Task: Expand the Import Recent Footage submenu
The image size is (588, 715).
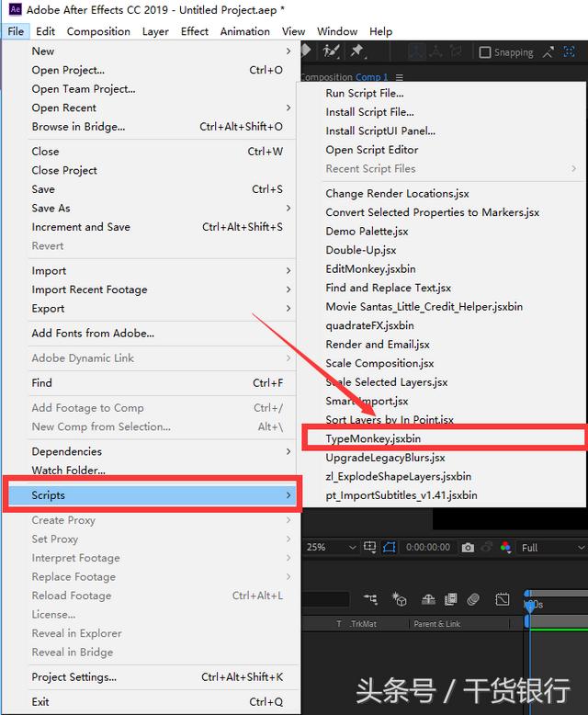Action: click(151, 289)
